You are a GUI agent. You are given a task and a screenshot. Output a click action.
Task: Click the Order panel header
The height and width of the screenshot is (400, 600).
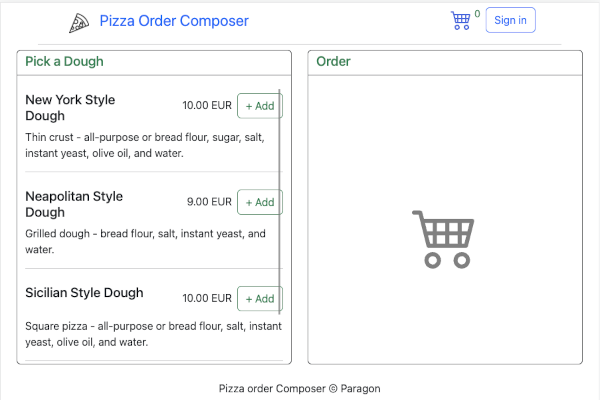click(333, 62)
